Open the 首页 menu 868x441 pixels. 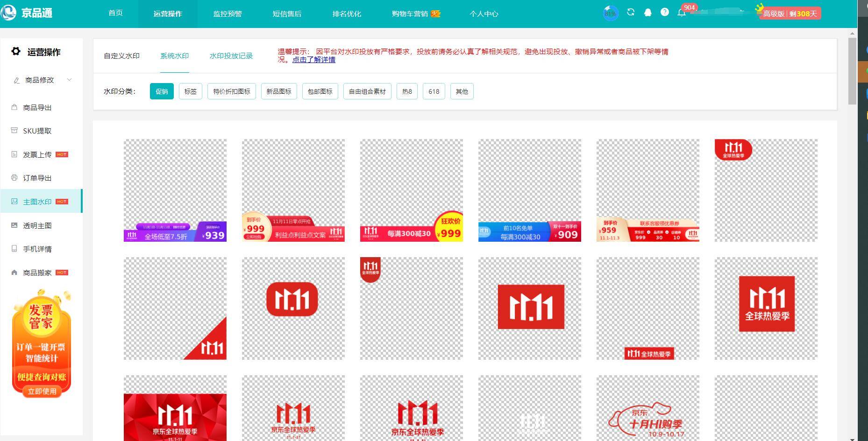pos(115,13)
